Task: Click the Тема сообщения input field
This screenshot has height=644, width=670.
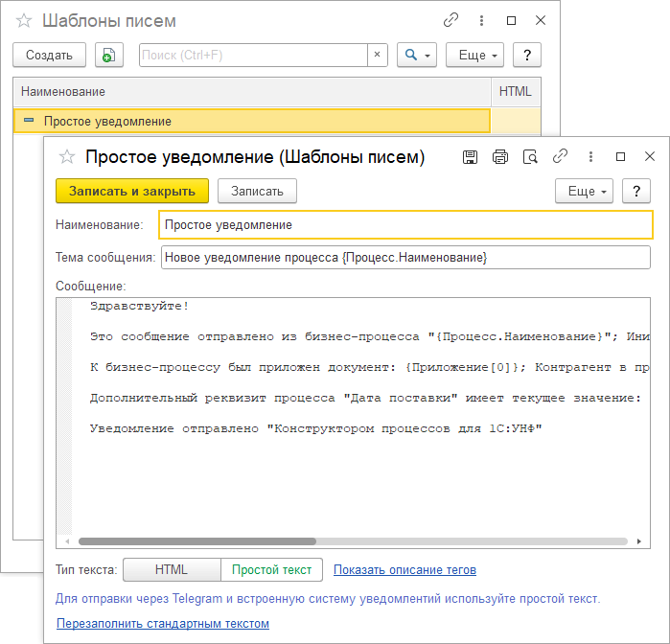Action: [x=405, y=258]
